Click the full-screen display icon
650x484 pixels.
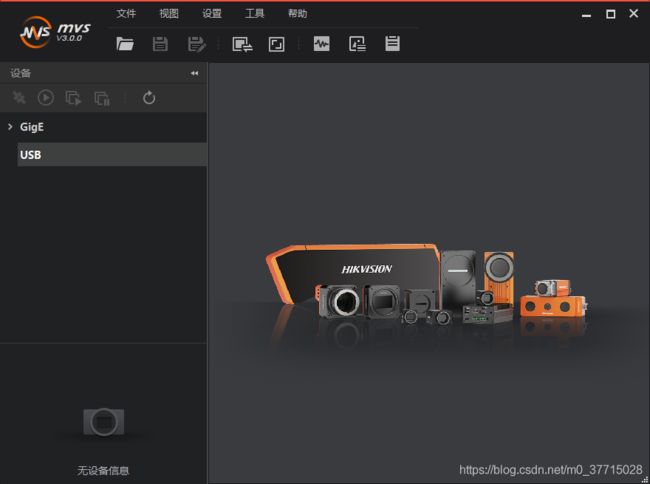(x=276, y=44)
